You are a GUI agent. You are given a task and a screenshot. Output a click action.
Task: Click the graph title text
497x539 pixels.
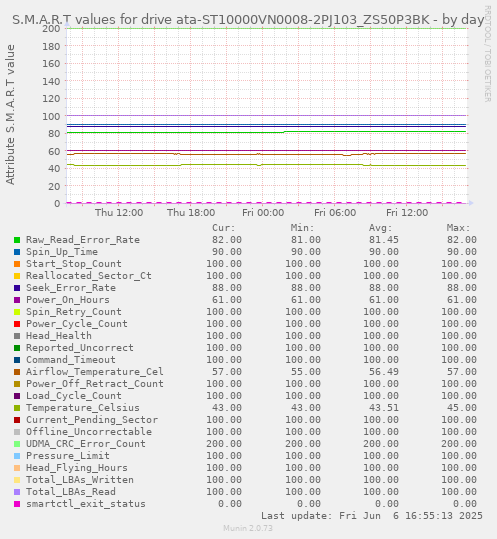pyautogui.click(x=248, y=20)
